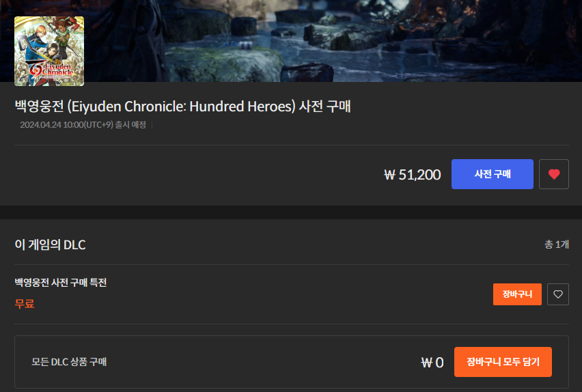The width and height of the screenshot is (582, 392).
Task: Add DLC using orange 장바구니 button
Action: [x=517, y=294]
